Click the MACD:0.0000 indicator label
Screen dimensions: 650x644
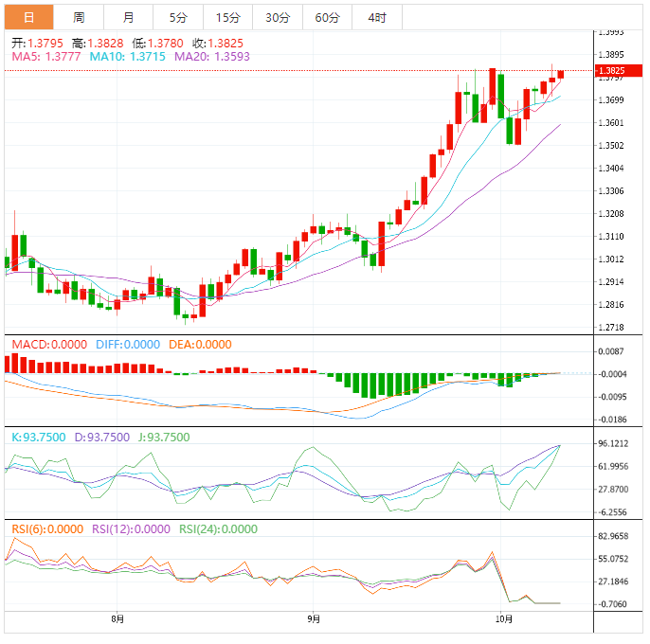point(49,345)
